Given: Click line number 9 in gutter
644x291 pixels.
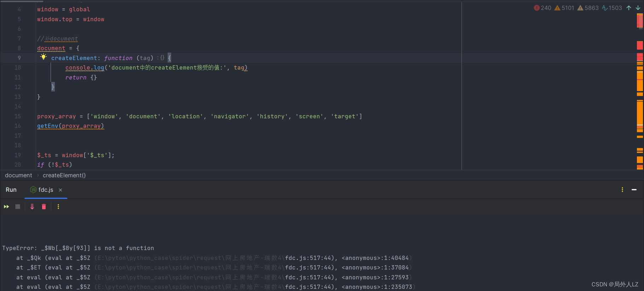Looking at the screenshot, I should [19, 58].
